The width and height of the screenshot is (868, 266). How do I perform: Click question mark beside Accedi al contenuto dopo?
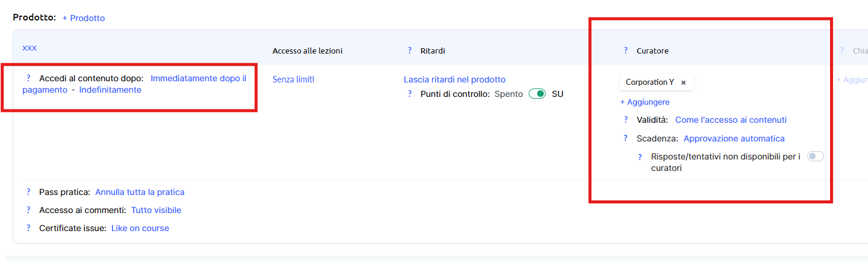click(28, 78)
